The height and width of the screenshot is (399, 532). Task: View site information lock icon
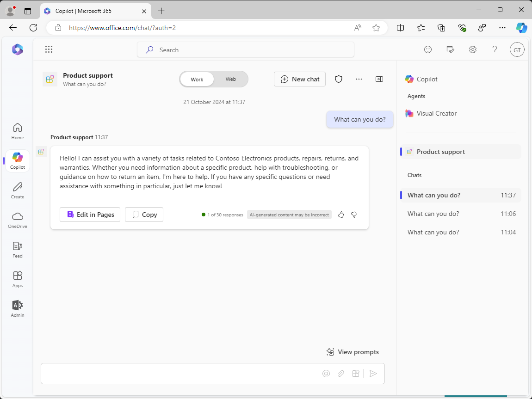tap(58, 28)
